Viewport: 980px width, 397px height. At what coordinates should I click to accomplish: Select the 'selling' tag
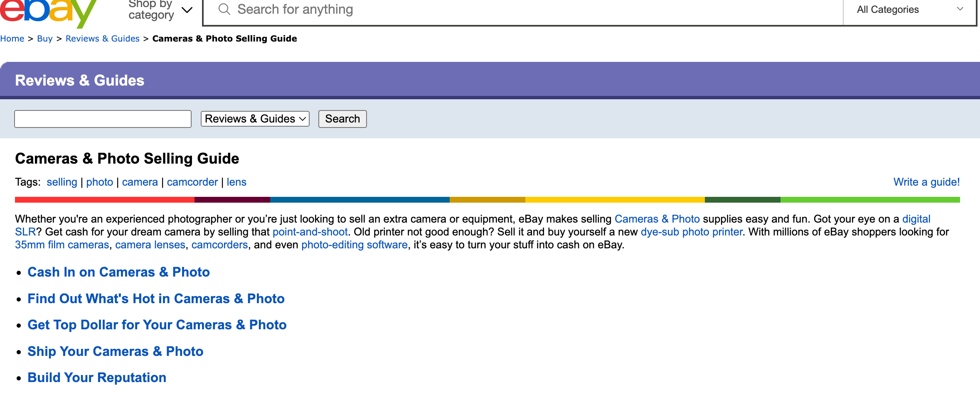pyautogui.click(x=62, y=182)
